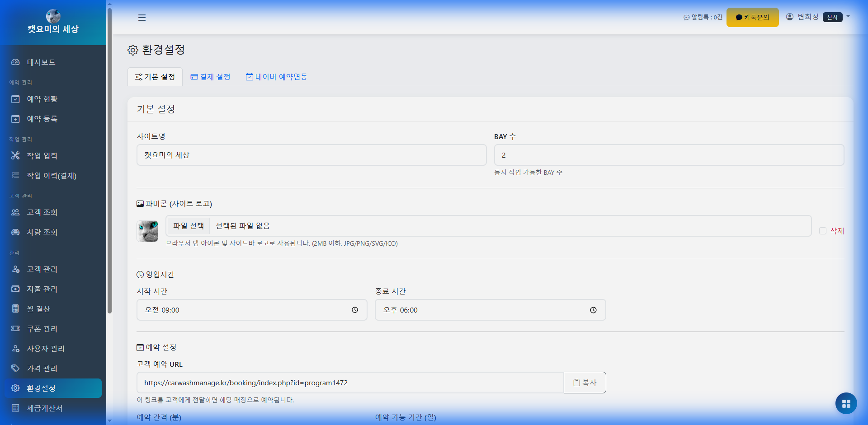
Task: Switch to 네이버 예약연동 tab
Action: [x=277, y=77]
